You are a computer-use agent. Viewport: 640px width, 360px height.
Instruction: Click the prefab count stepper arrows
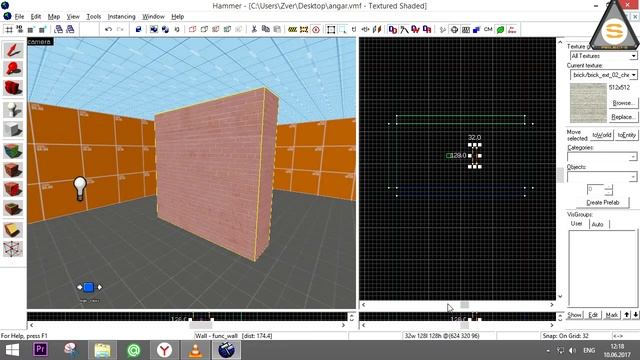point(608,189)
